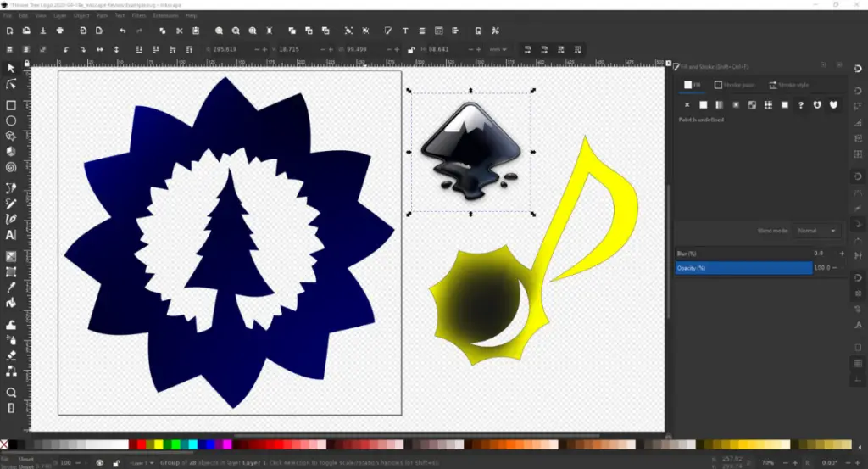Toggle guides lock at ruler corner
Image resolution: width=868 pixels, height=469 pixels.
26,64
